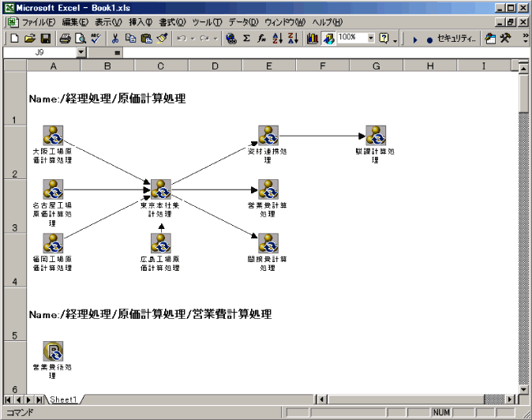The height and width of the screenshot is (420, 532).
Task: Click the New workbook icon
Action: (14, 39)
